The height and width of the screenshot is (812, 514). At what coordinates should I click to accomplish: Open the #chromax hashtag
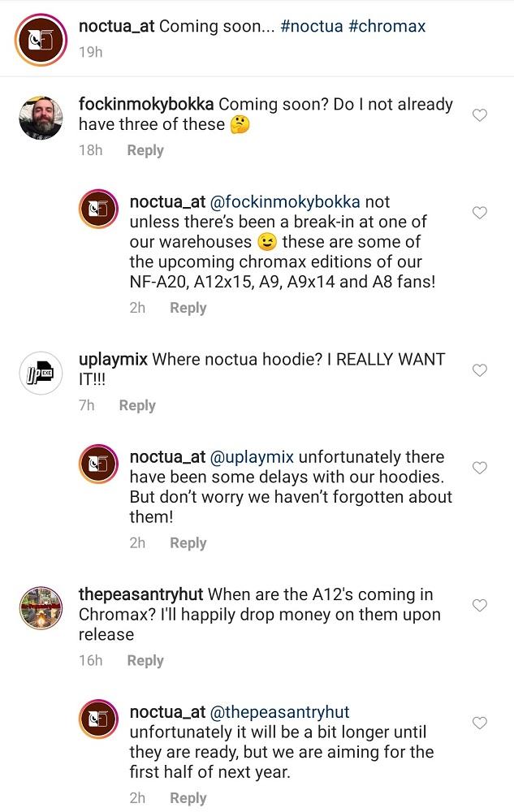tap(387, 27)
